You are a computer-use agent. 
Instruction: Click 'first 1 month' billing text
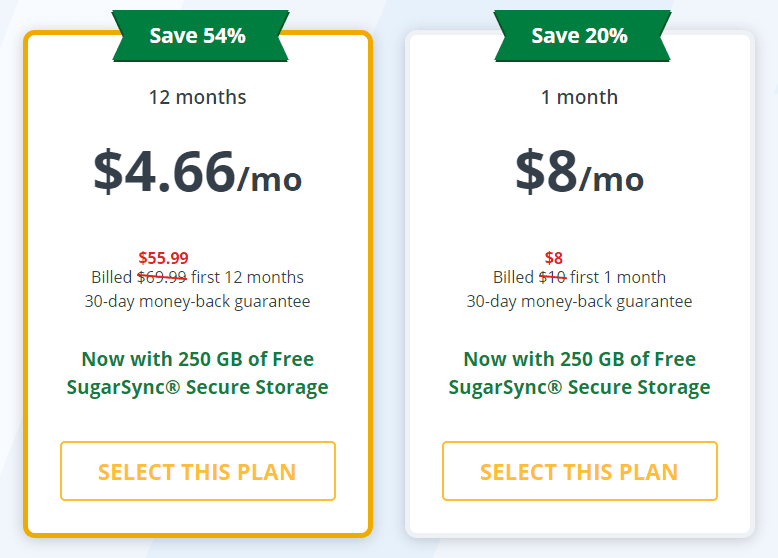618,277
